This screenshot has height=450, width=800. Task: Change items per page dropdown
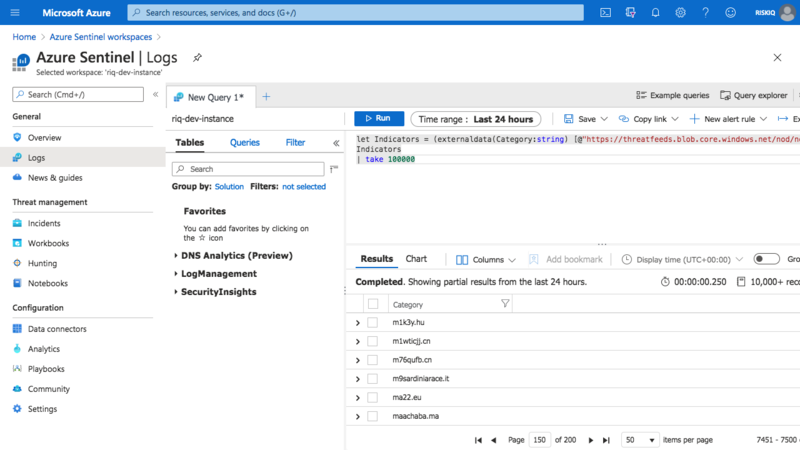(640, 440)
